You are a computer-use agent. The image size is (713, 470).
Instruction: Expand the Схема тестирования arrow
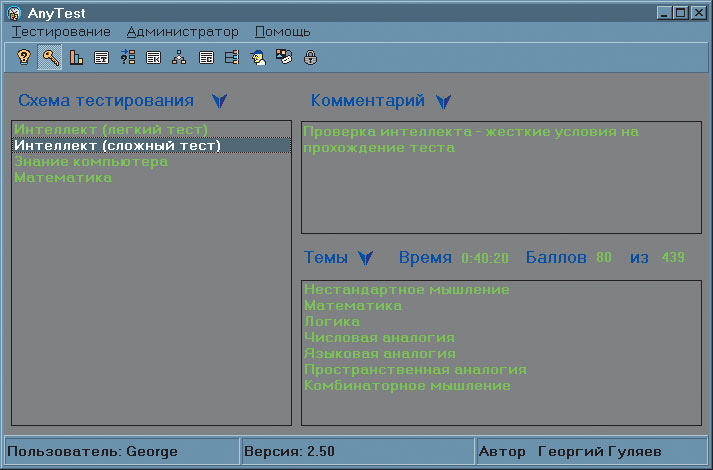click(220, 101)
